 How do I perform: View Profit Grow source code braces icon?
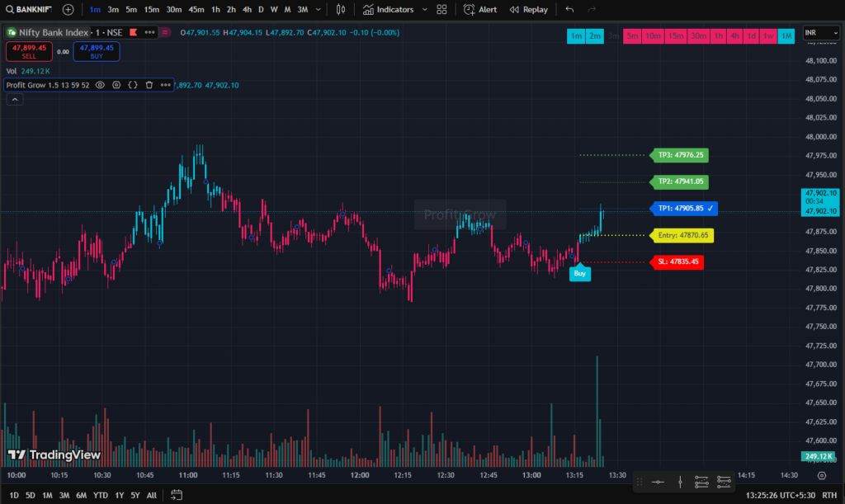(132, 85)
